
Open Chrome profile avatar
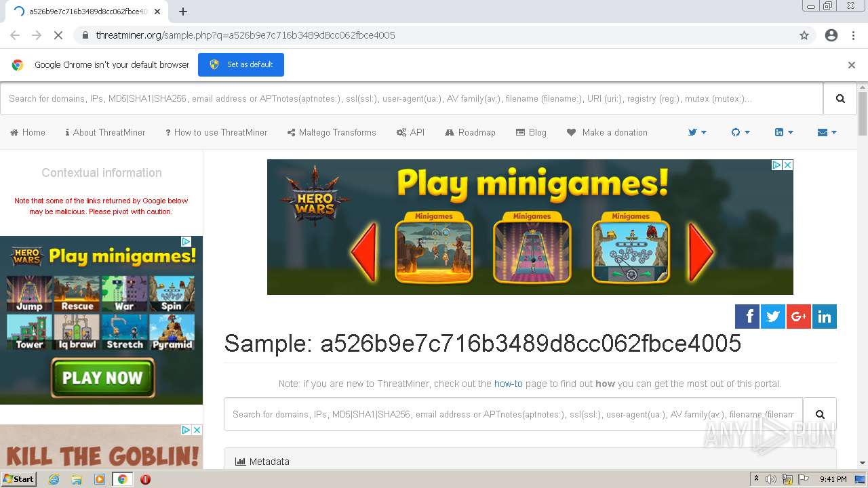click(x=831, y=35)
